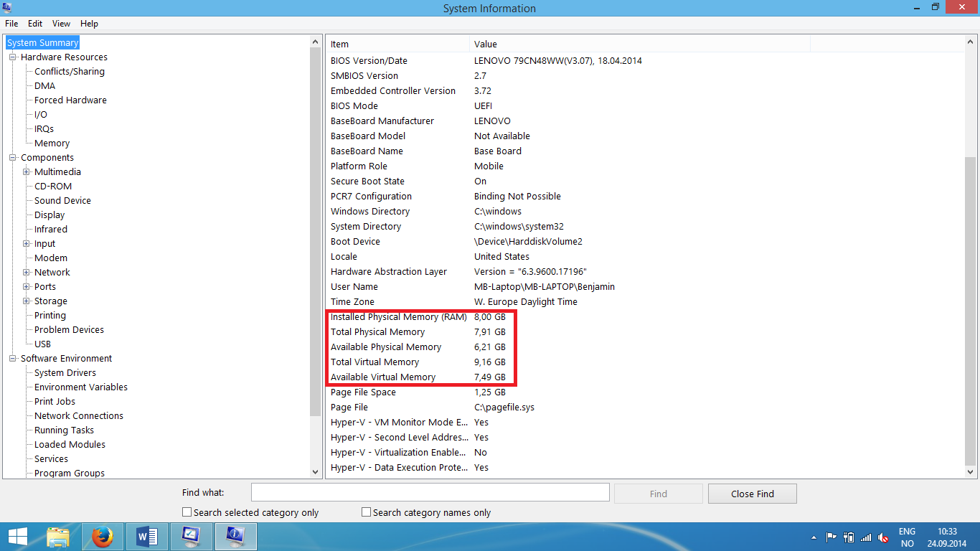Show hidden tray icons arrow
Image resolution: width=980 pixels, height=551 pixels.
tap(814, 537)
